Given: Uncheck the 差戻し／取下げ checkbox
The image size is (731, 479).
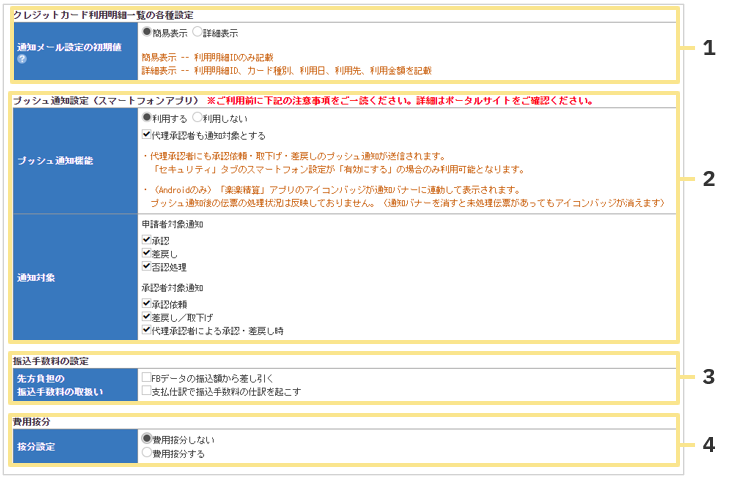Looking at the screenshot, I should point(147,316).
